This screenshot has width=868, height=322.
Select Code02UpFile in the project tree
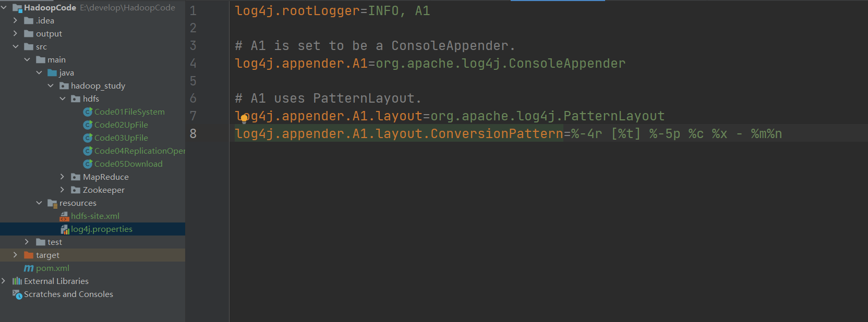(121, 125)
